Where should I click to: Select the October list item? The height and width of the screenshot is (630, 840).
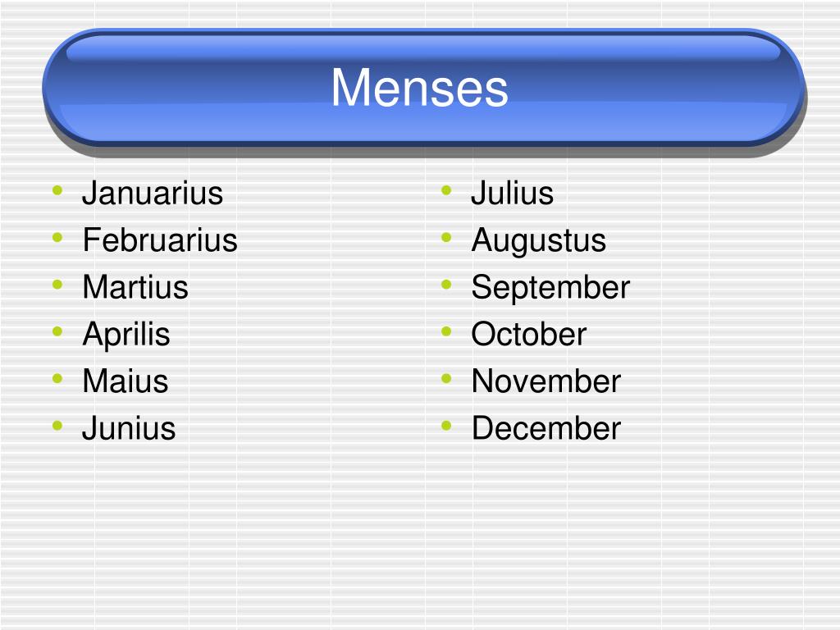pyautogui.click(x=529, y=335)
